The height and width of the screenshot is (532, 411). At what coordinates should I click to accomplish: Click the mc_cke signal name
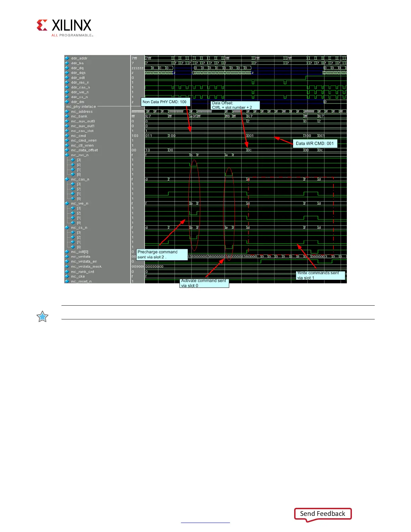click(78, 276)
